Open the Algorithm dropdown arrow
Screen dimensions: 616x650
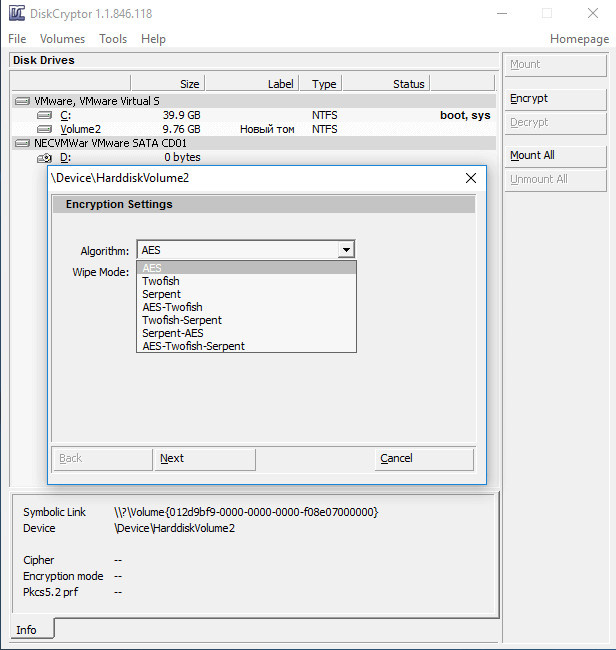[346, 250]
